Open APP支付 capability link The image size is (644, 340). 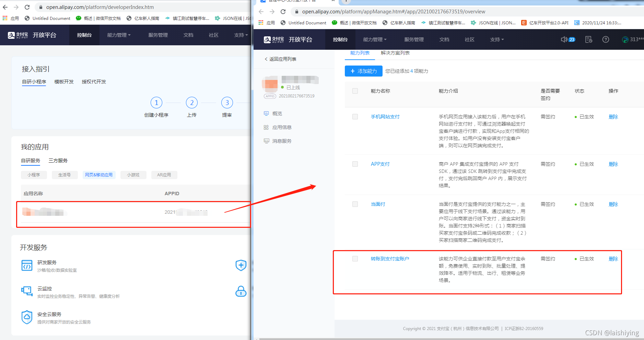(380, 164)
